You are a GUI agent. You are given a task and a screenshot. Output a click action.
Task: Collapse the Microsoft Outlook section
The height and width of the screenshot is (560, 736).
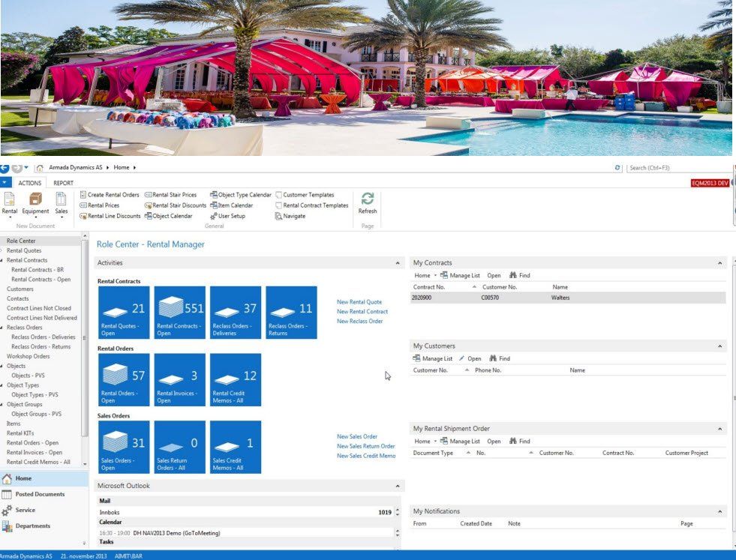[398, 486]
